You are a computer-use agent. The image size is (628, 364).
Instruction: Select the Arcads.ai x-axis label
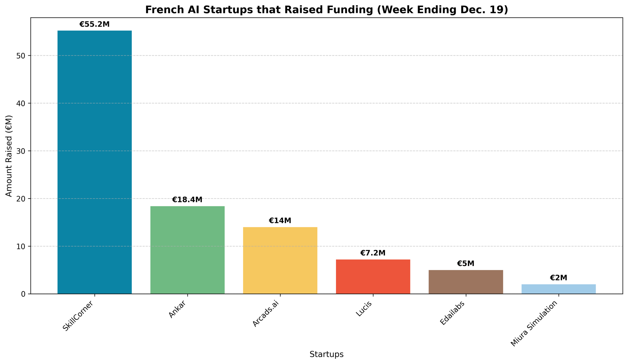266,314
